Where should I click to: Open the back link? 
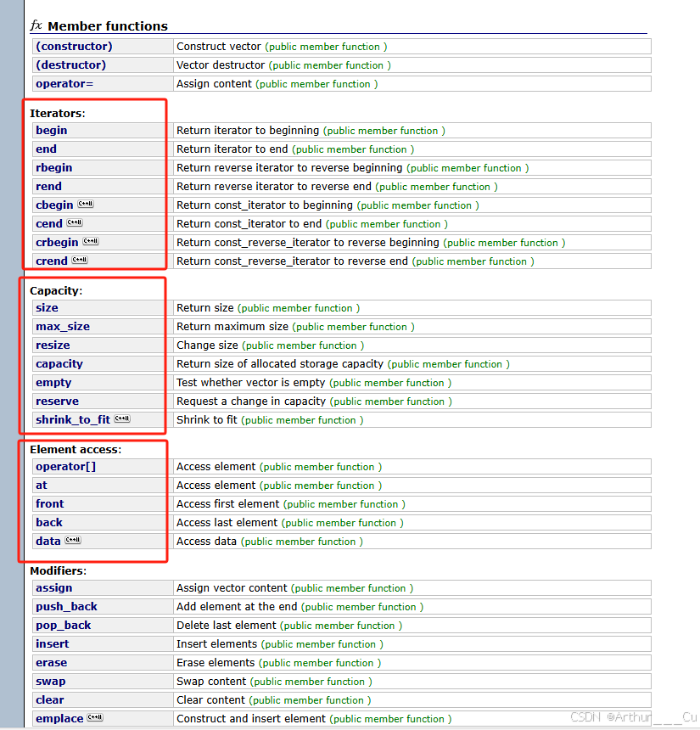pos(49,522)
